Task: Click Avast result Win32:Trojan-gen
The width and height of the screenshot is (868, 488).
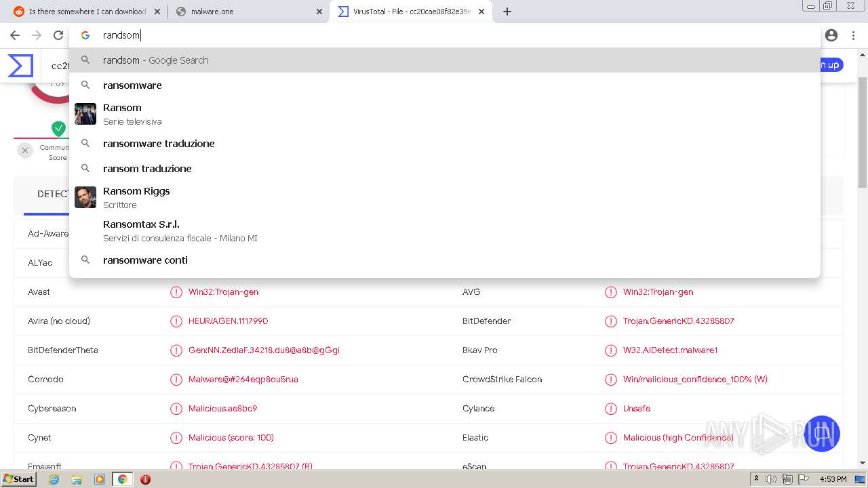Action: tap(224, 292)
